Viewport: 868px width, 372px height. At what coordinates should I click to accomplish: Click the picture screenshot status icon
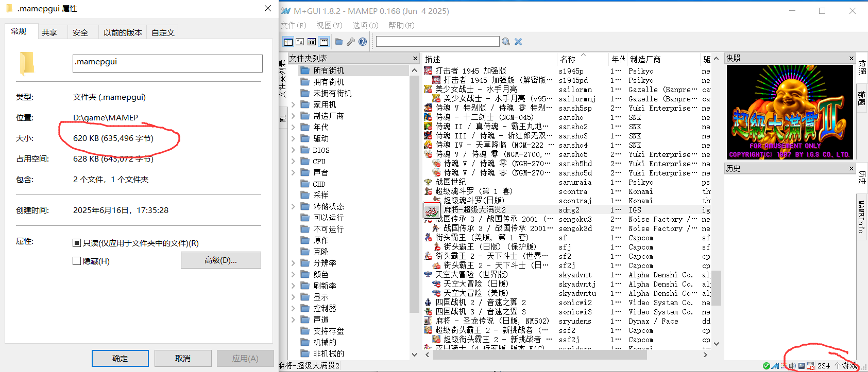[x=802, y=366]
